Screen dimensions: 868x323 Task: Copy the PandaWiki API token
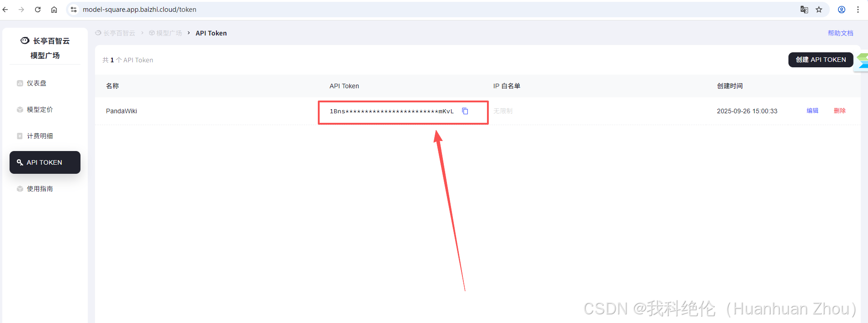(x=465, y=111)
